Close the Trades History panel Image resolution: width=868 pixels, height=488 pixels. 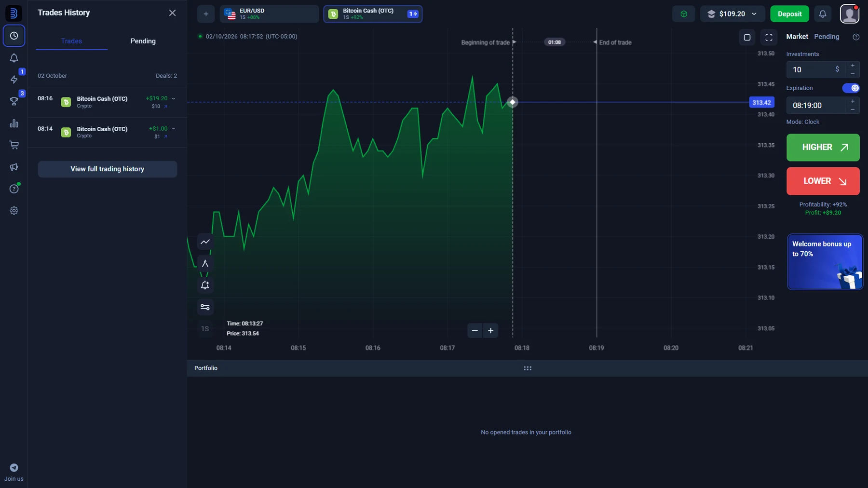pyautogui.click(x=172, y=13)
